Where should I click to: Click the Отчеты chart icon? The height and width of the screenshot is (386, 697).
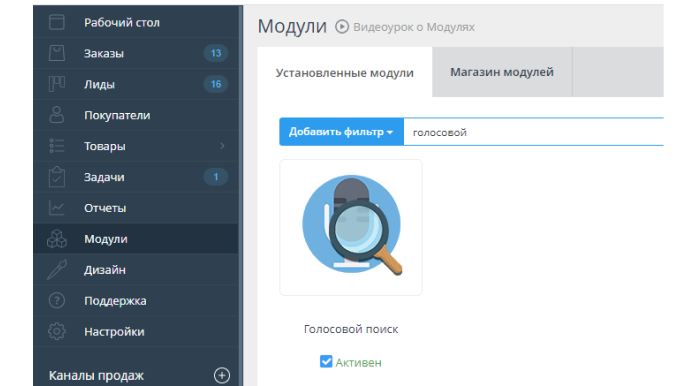[x=57, y=208]
